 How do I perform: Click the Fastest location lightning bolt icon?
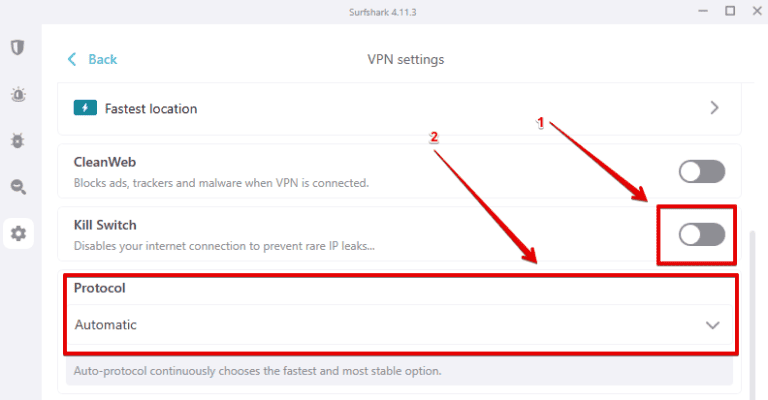point(85,108)
